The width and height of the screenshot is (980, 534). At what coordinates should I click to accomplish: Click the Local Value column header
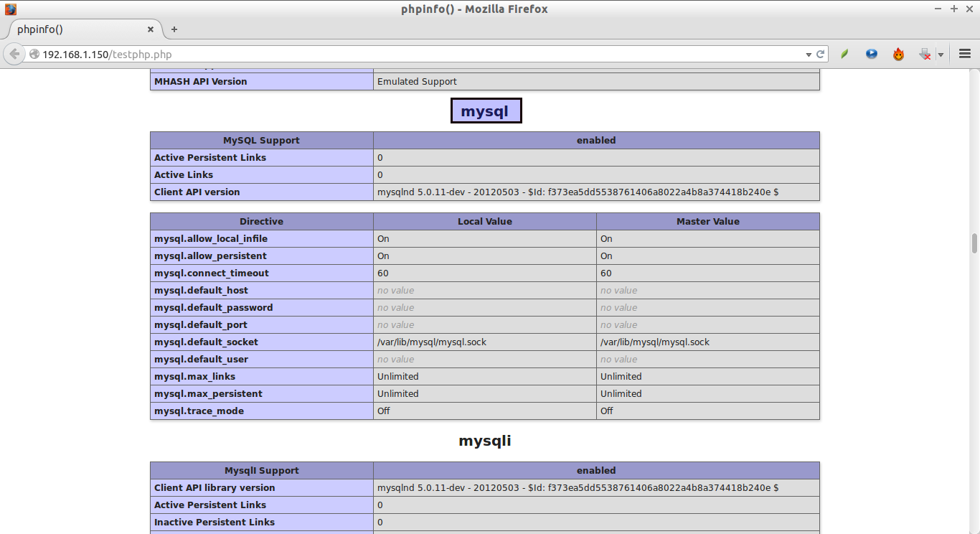pos(485,222)
